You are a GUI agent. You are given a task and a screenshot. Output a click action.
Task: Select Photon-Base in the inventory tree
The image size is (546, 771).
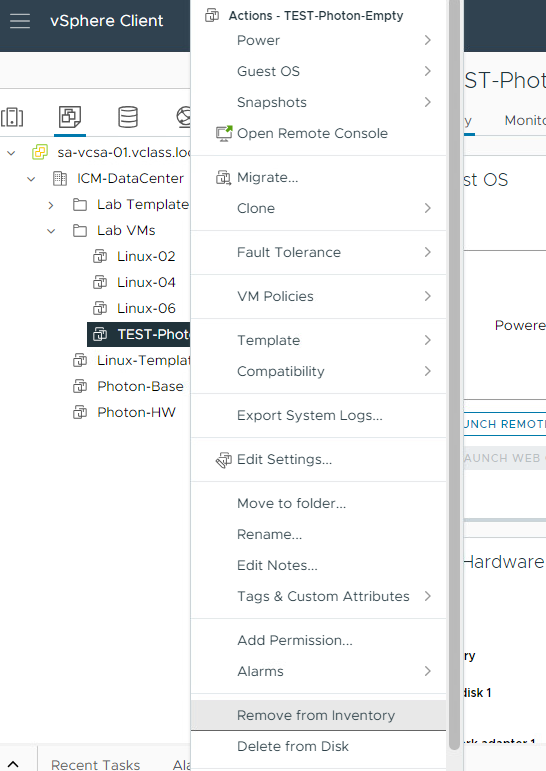pos(140,386)
